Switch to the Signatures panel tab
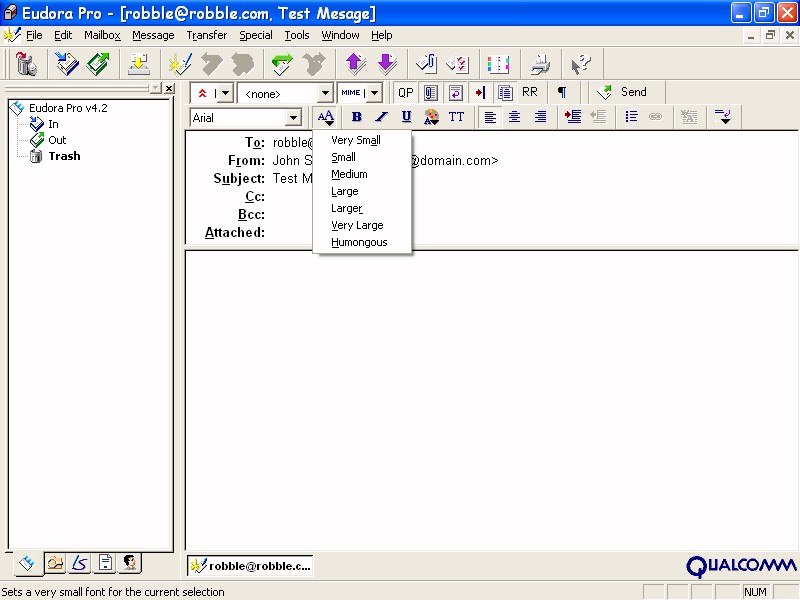The width and height of the screenshot is (800, 600). coord(80,563)
